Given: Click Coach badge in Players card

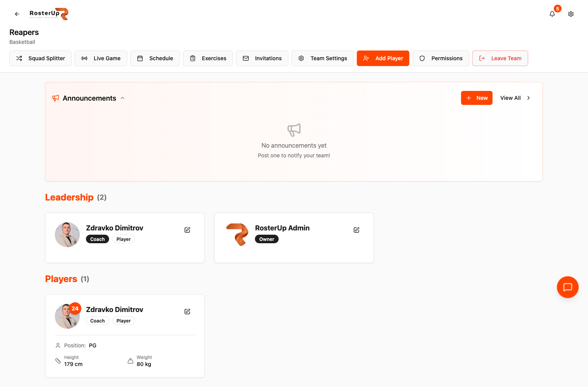Looking at the screenshot, I should coord(98,321).
